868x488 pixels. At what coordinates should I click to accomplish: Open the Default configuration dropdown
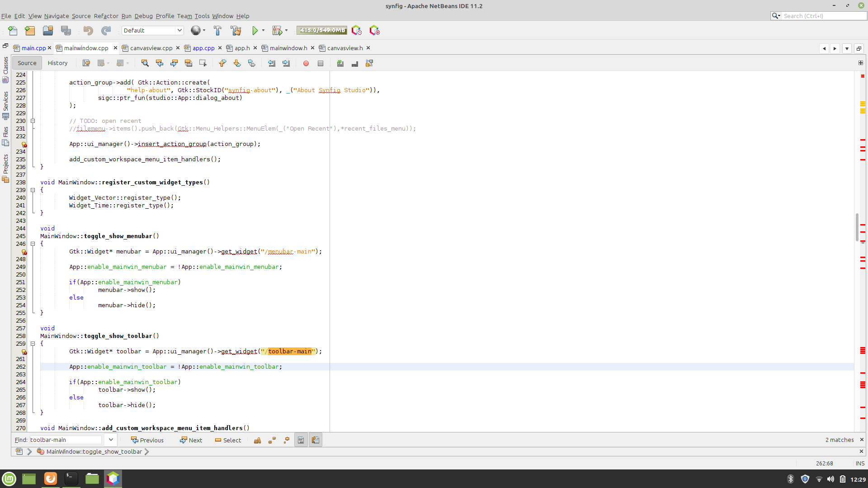[x=179, y=30]
